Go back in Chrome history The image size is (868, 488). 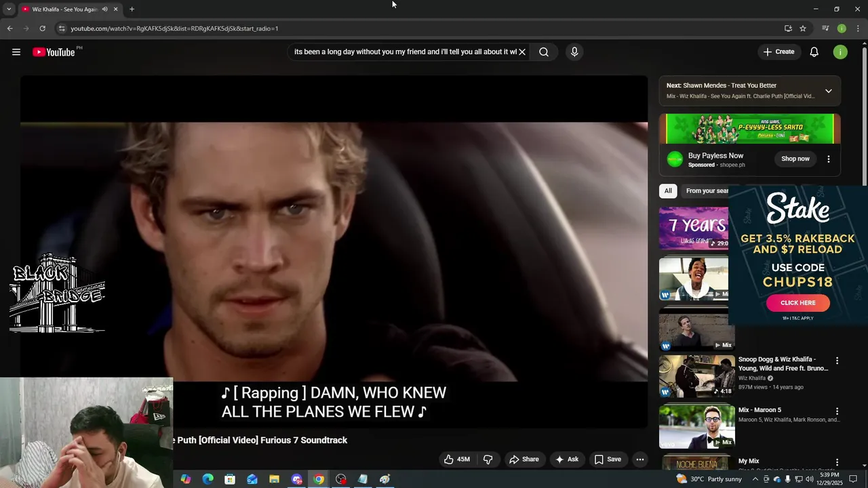click(9, 28)
